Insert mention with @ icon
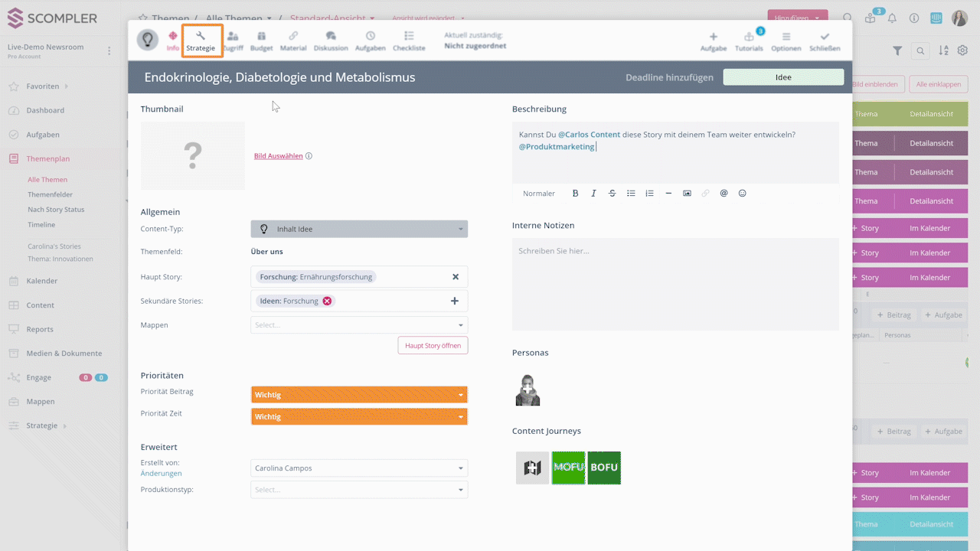 (724, 194)
